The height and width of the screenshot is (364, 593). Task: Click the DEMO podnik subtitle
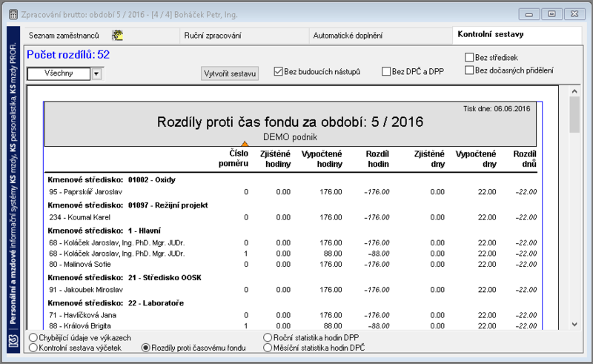(290, 137)
